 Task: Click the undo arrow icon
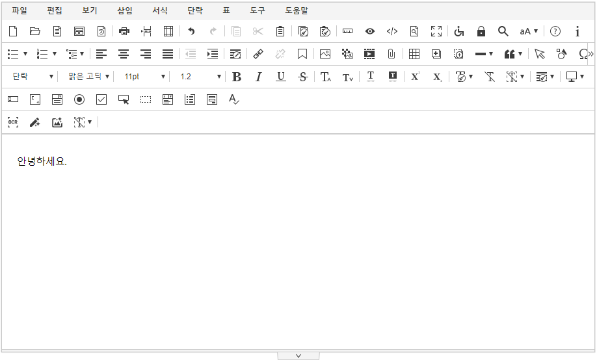point(191,31)
